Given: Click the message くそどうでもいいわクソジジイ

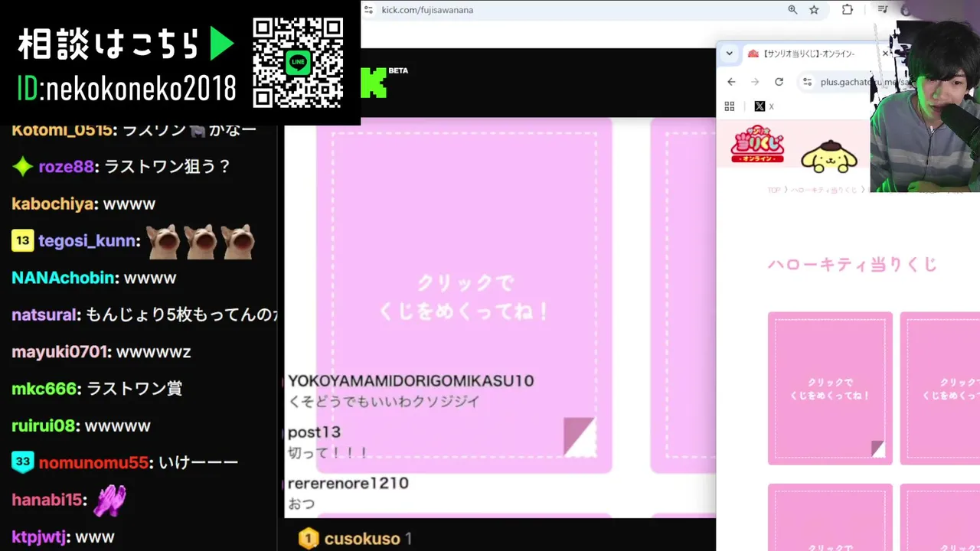Looking at the screenshot, I should pyautogui.click(x=384, y=401).
